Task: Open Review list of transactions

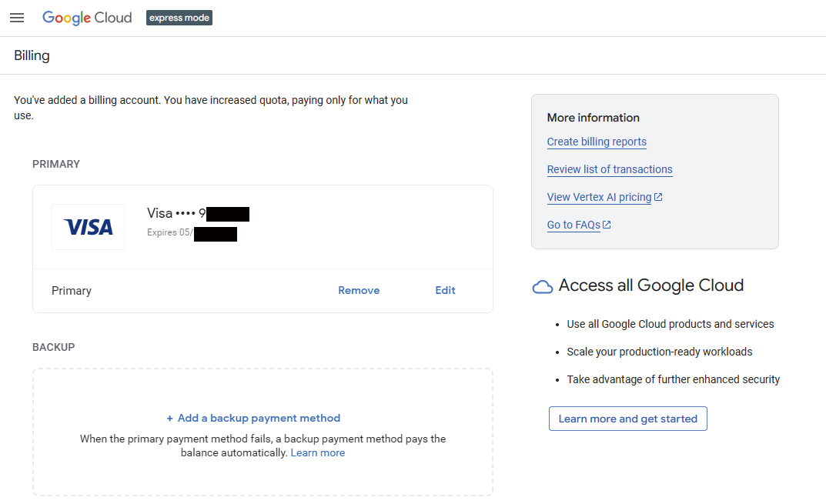Action: 610,169
